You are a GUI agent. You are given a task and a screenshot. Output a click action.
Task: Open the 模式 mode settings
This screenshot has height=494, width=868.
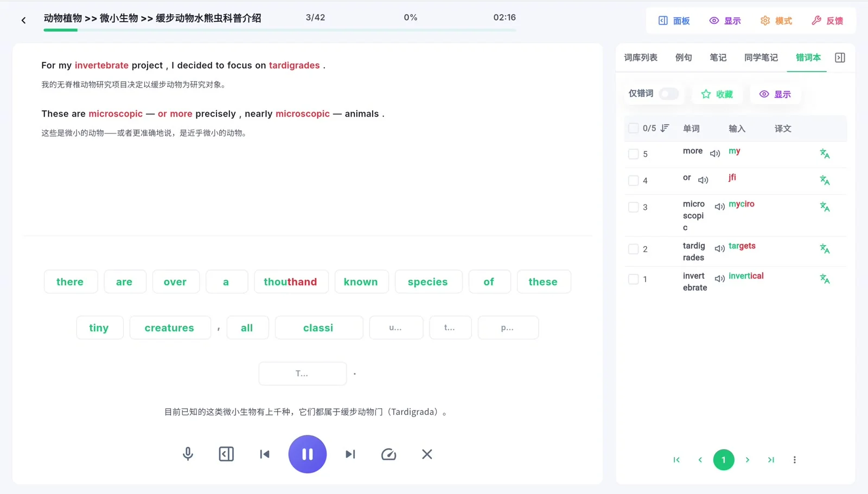776,21
